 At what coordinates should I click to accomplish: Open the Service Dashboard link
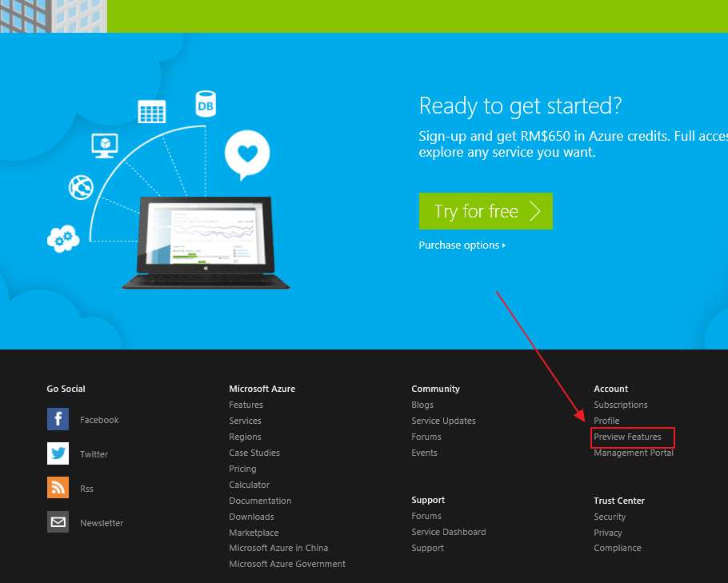[449, 532]
